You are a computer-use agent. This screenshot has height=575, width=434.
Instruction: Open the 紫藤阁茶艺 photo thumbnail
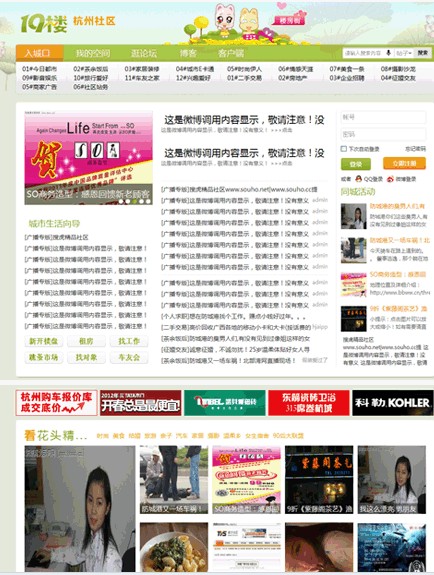(x=319, y=479)
